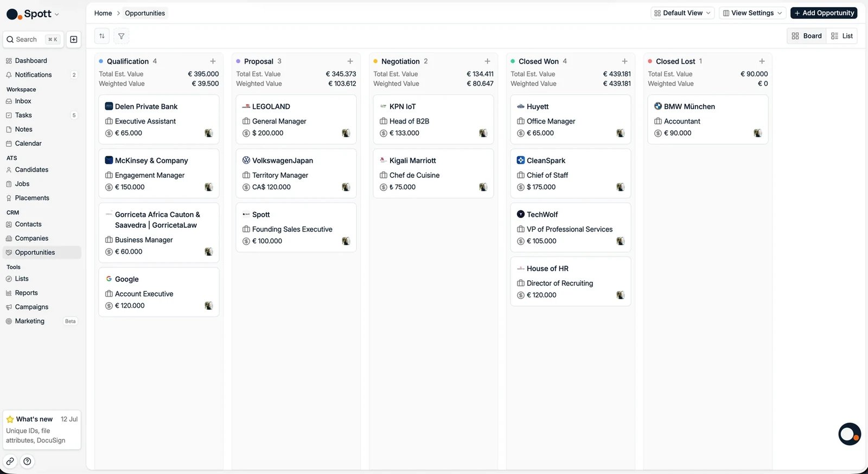Open the Gorriceta Africa Cauton & Saavedra card
Image resolution: width=868 pixels, height=474 pixels.
[x=159, y=233]
